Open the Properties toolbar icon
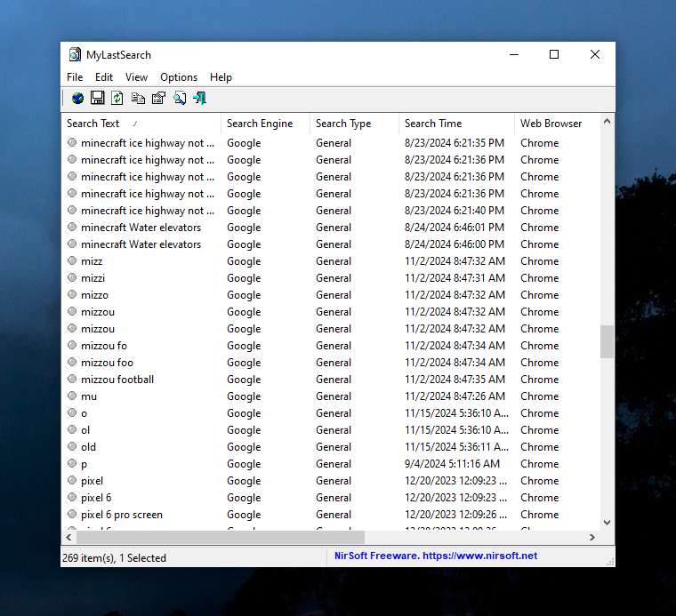The width and height of the screenshot is (676, 616). click(158, 98)
